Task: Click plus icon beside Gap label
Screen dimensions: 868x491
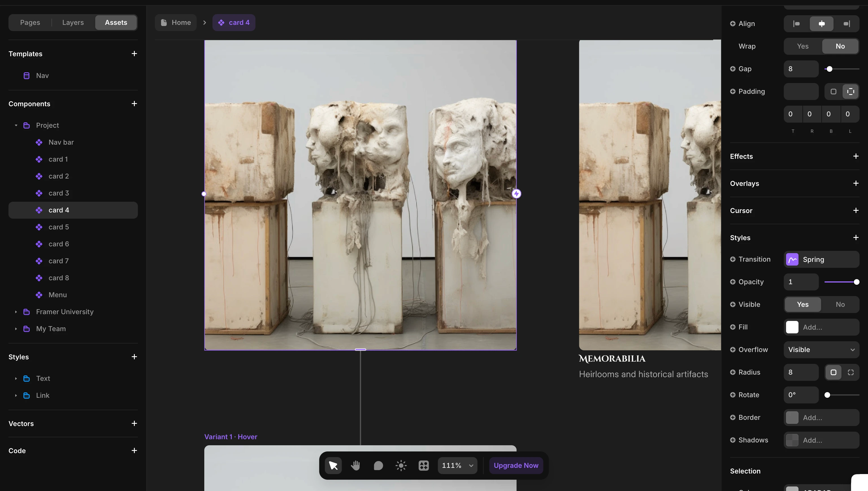Action: tap(733, 69)
